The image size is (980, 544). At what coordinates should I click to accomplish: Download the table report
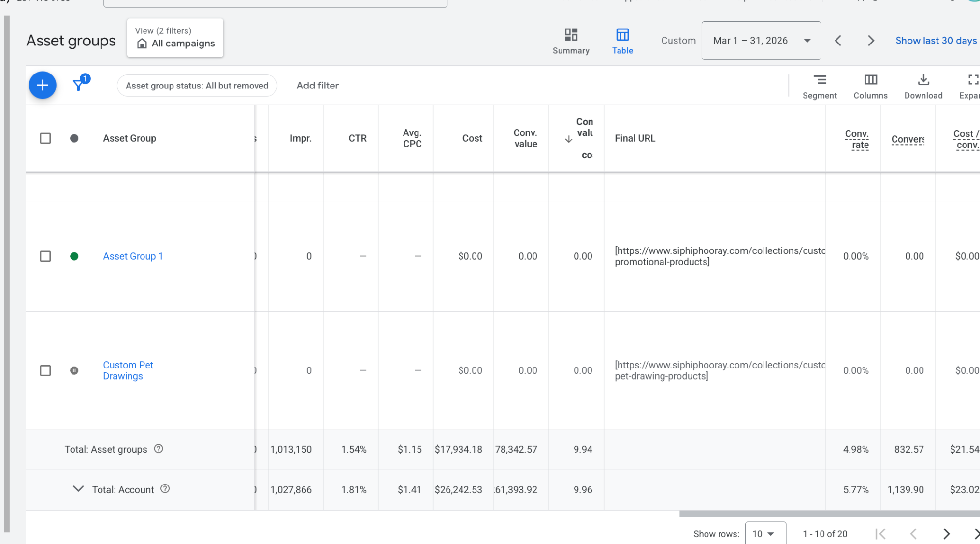pyautogui.click(x=923, y=87)
